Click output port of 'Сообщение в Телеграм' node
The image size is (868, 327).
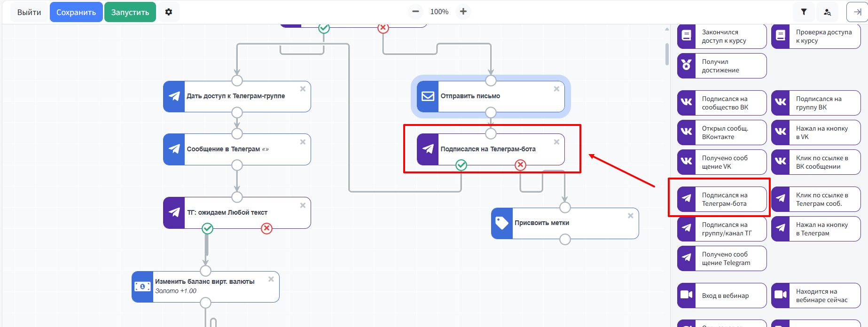(x=237, y=165)
